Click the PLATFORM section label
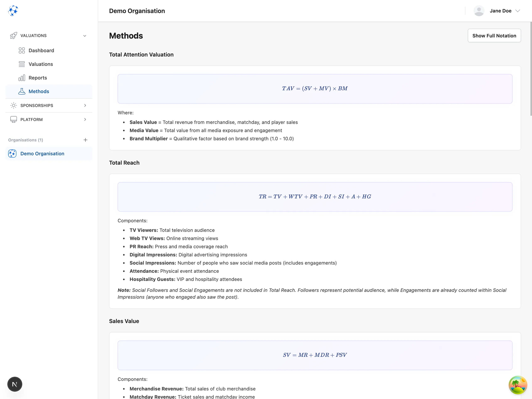Screen dimensions: 532x399 32,120
